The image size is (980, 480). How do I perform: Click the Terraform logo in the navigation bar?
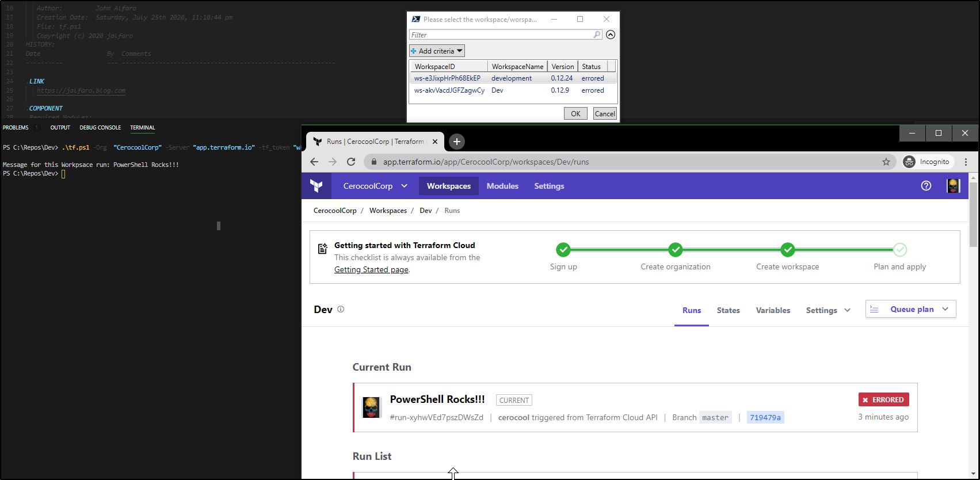(x=316, y=186)
